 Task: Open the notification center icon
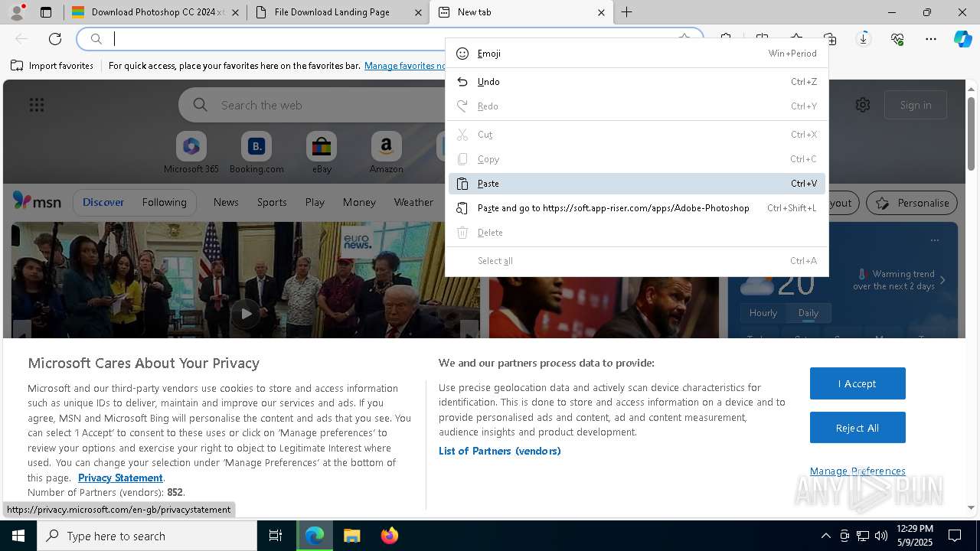click(x=955, y=536)
